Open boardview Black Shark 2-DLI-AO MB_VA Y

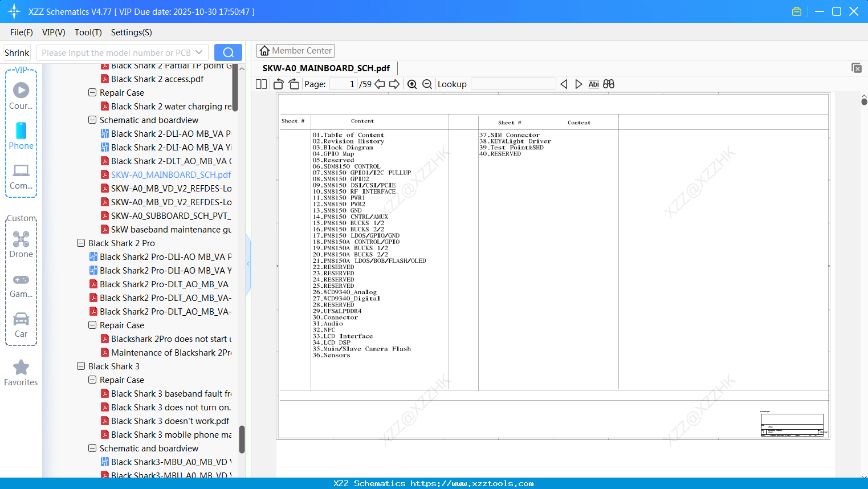click(166, 147)
